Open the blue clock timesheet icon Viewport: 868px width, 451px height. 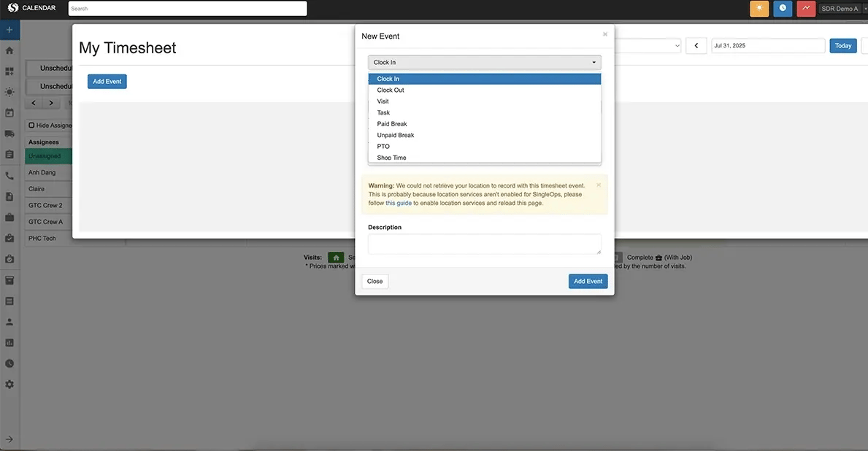[783, 8]
